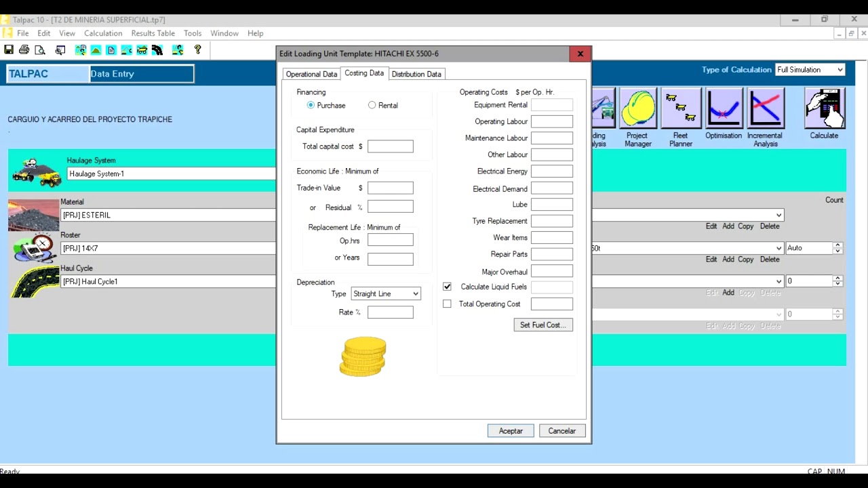868x488 pixels.
Task: Open Print Preview from the toolbar
Action: (40, 49)
